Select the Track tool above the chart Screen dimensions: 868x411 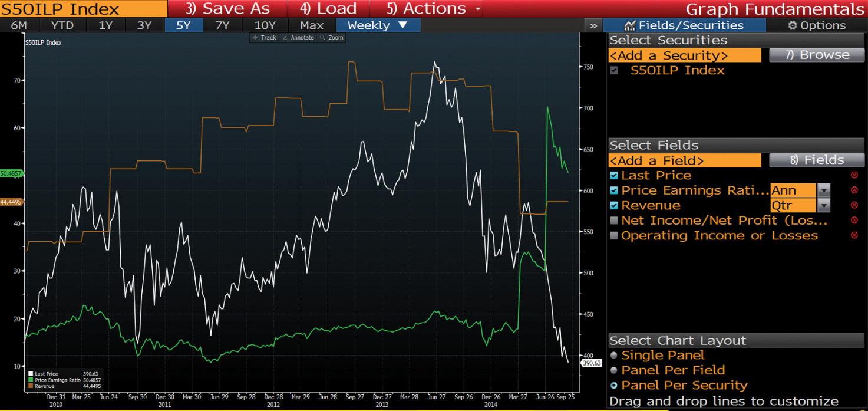click(x=265, y=37)
